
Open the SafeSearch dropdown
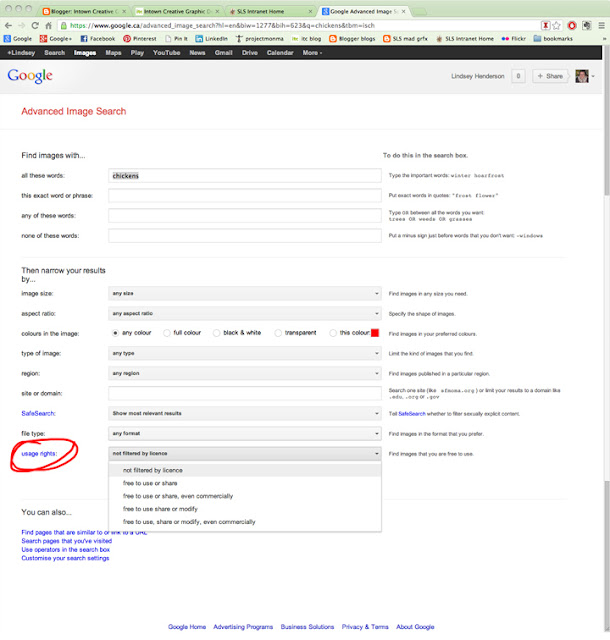tap(245, 413)
